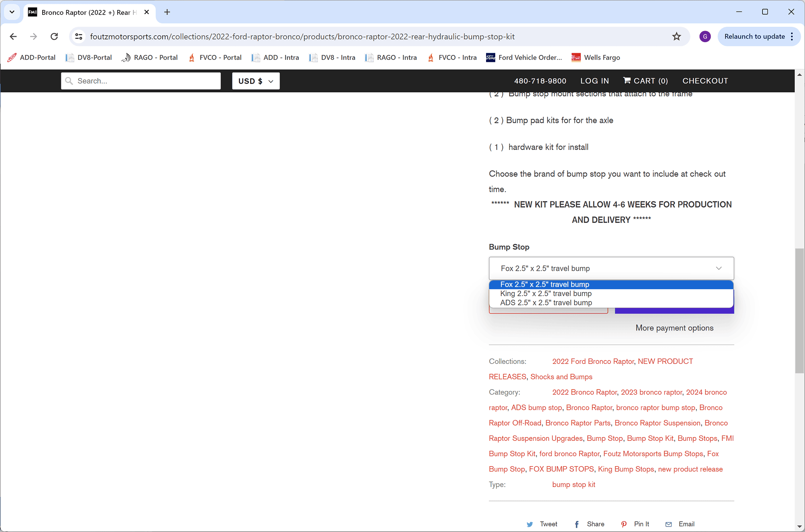
Task: Bookmark this page with the star icon
Action: coord(677,36)
